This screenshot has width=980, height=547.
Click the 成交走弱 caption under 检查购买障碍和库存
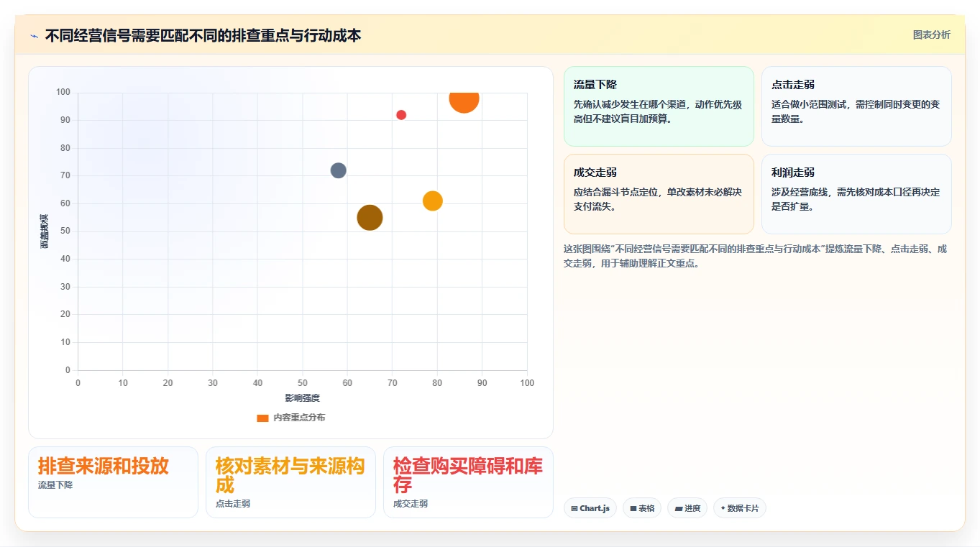411,504
